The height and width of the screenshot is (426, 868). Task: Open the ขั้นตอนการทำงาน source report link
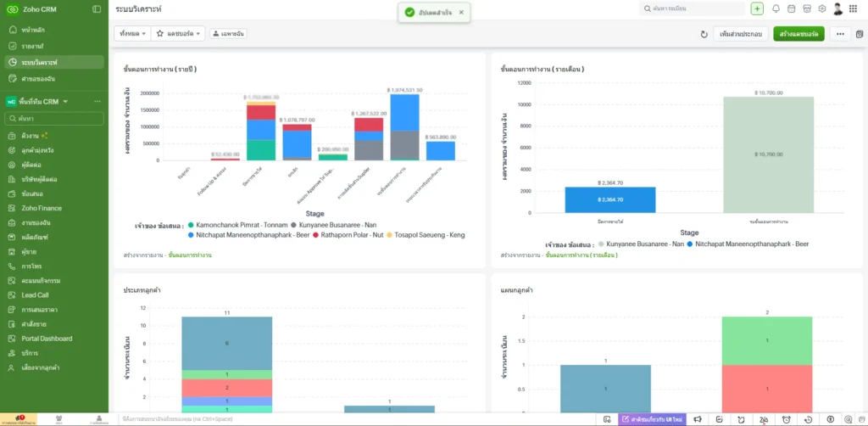[190, 255]
